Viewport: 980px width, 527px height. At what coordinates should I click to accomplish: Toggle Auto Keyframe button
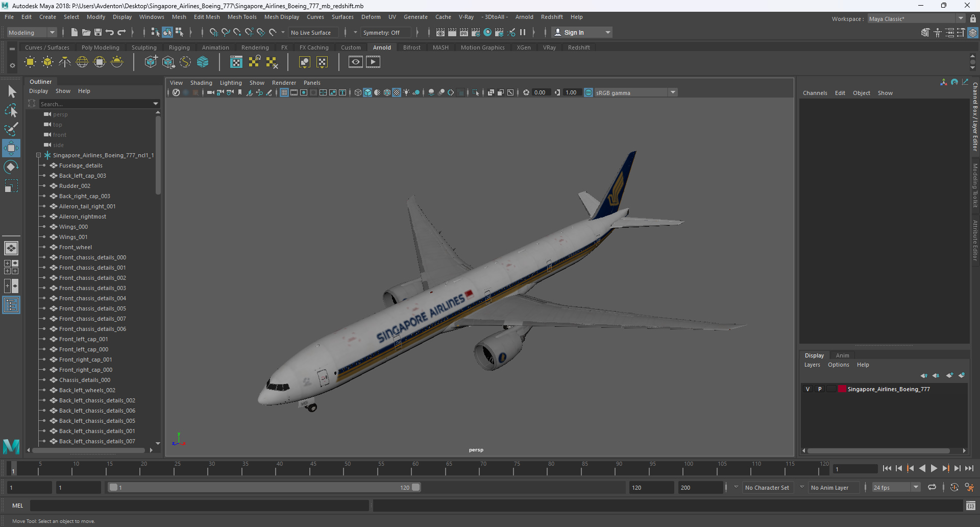(954, 487)
